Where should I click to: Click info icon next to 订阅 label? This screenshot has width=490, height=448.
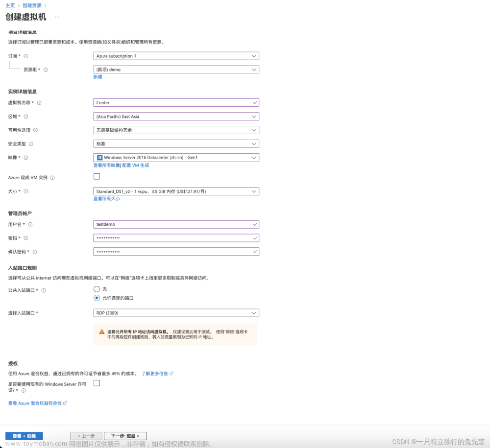coord(26,56)
